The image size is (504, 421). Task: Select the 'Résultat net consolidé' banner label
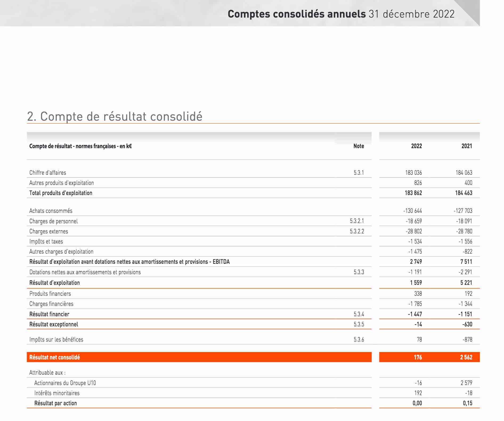[x=55, y=357]
